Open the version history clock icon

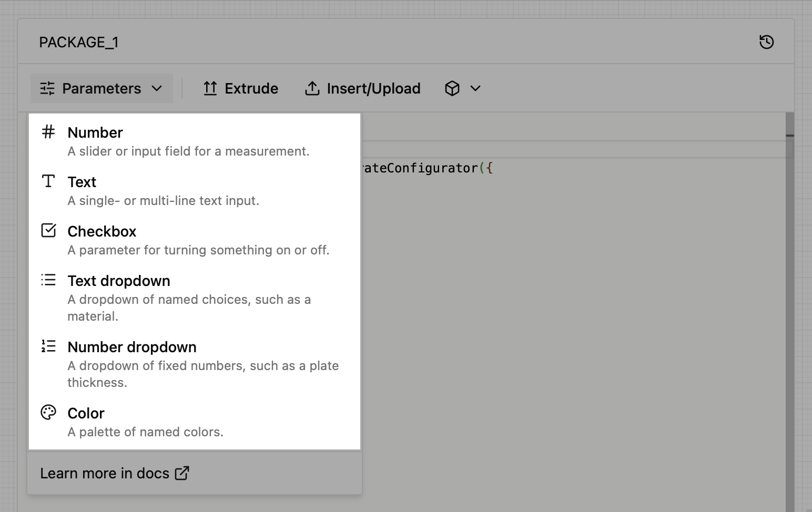click(x=767, y=42)
